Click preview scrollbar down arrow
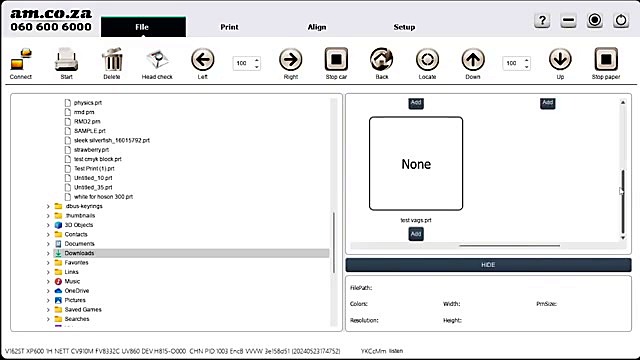640x360 pixels. click(623, 238)
